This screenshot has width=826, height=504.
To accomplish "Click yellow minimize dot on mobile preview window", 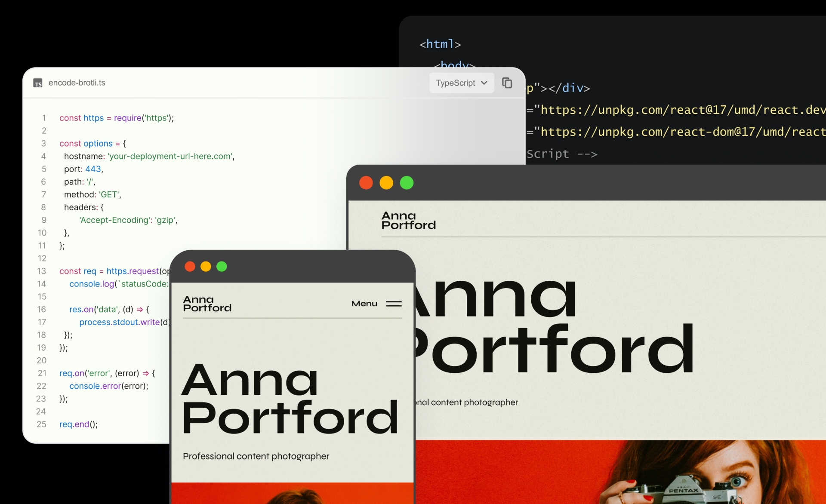I will (x=206, y=267).
